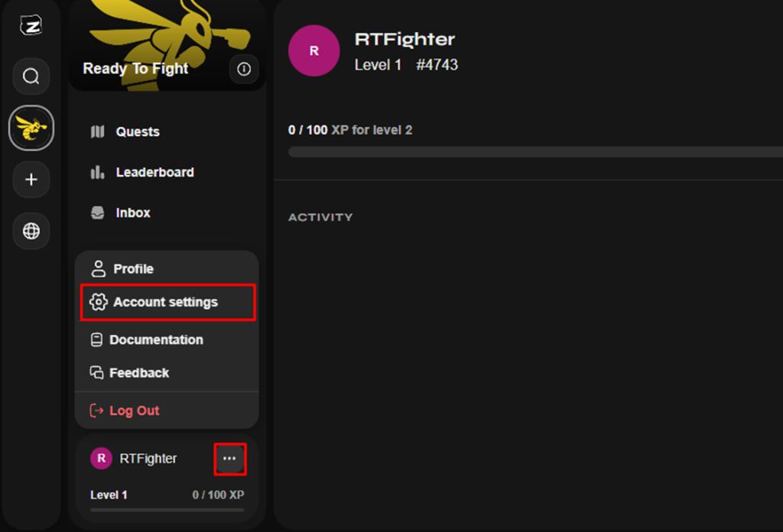The image size is (783, 532).
Task: Click the 0 / 100 XP for level 2 text
Action: 350,130
